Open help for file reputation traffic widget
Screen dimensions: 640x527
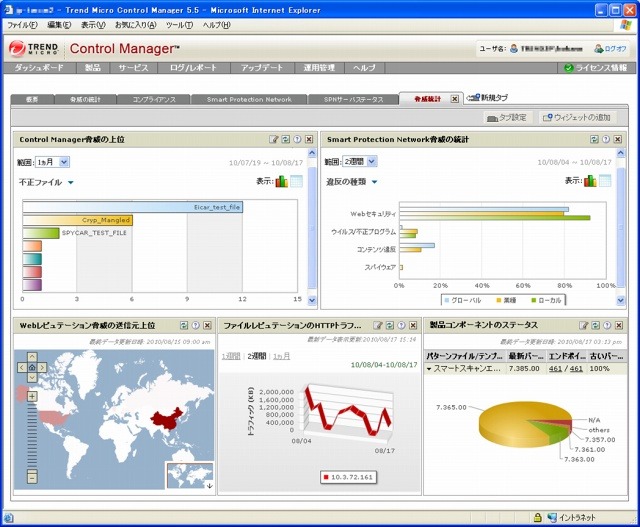pyautogui.click(x=401, y=325)
